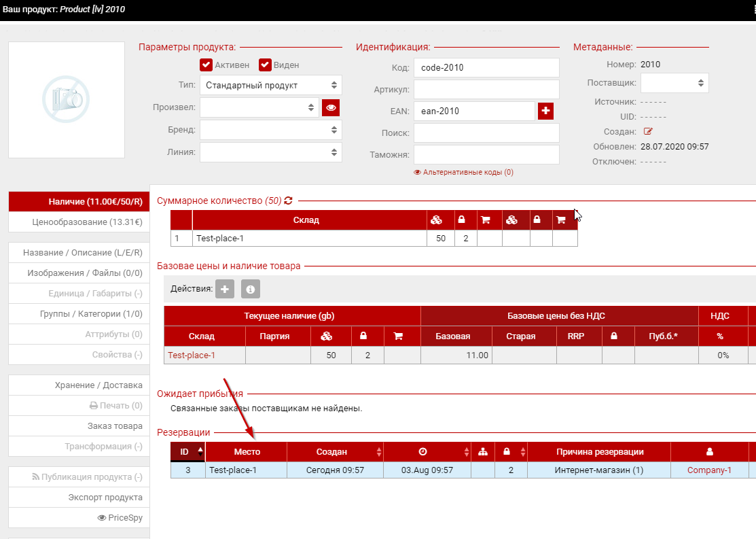The width and height of the screenshot is (756, 539).
Task: Click the red plus button next to EAN
Action: point(545,111)
